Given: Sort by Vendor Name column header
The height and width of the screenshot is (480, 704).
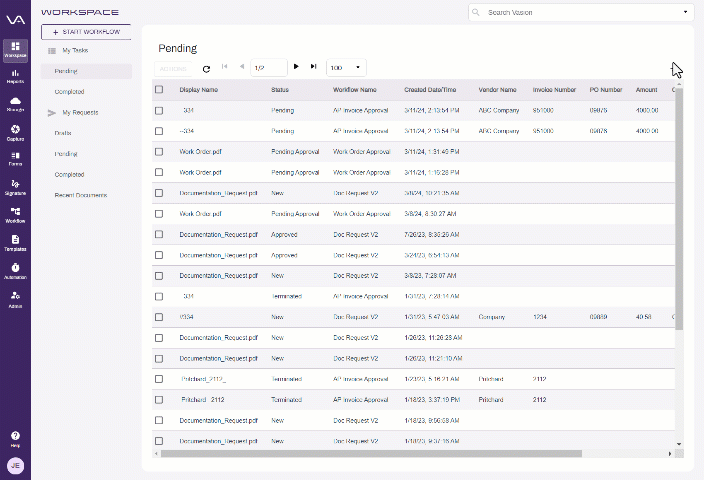Looking at the screenshot, I should point(497,90).
